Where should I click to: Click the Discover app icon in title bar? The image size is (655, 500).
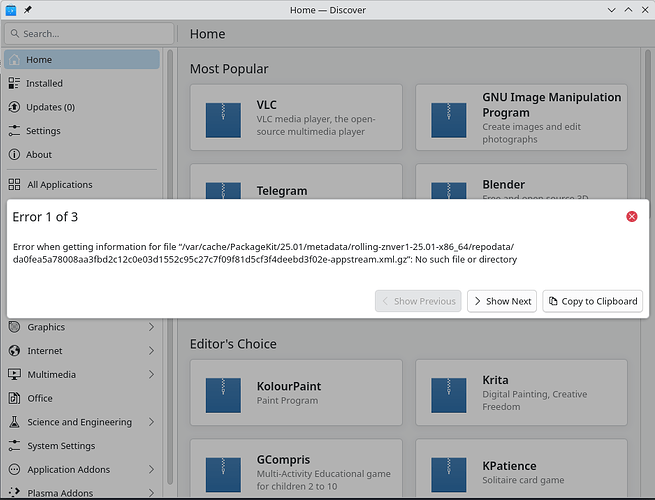coord(11,10)
